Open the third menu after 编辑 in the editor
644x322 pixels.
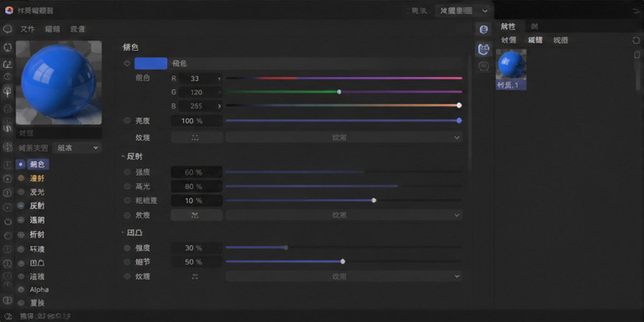pos(77,29)
